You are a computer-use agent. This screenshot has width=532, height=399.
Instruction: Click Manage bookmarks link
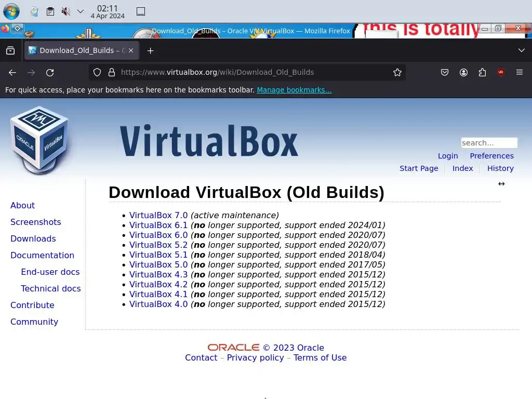tap(294, 90)
